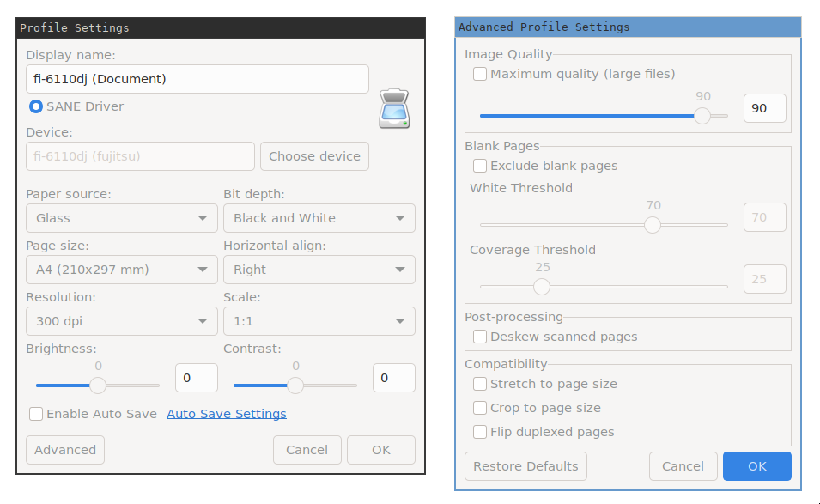Screen dimensions: 820x504
Task: Open Auto Save Settings
Action: tap(226, 413)
